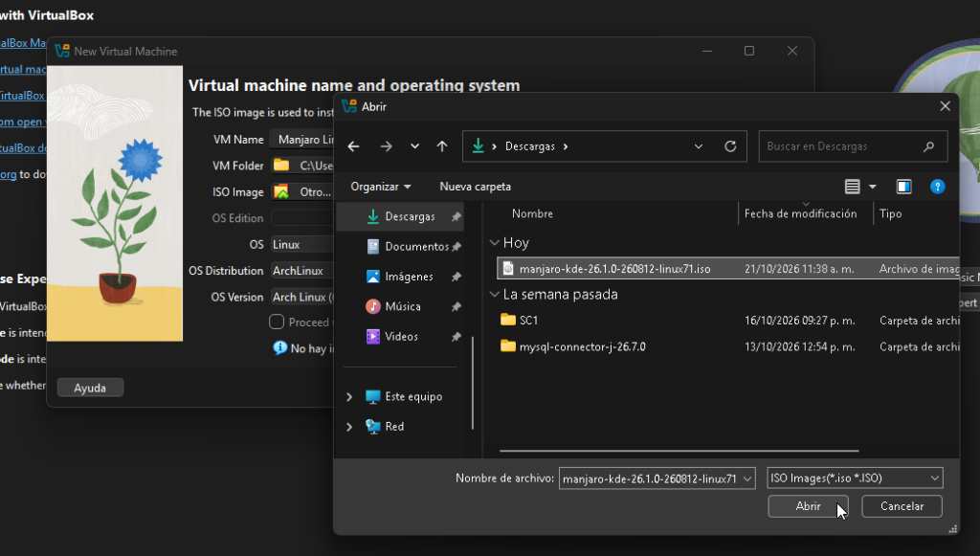Viewport: 980px width, 556px height.
Task: Click the pin icon beside Documentos
Action: 457,247
